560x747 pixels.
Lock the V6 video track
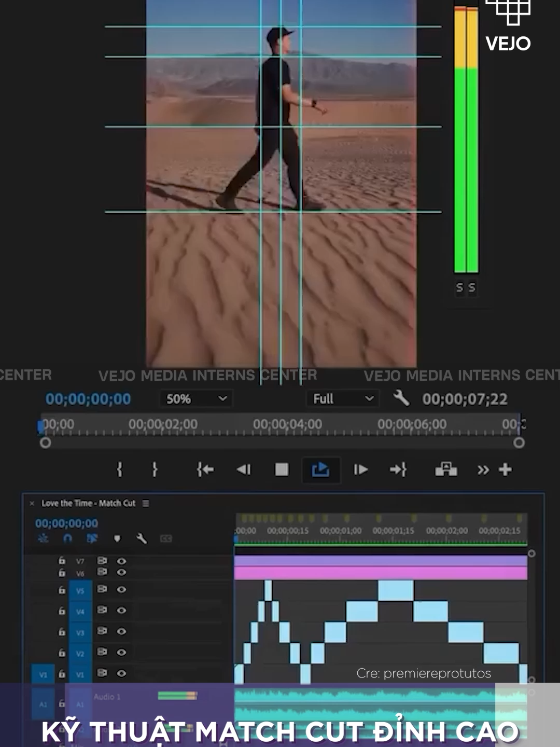(x=63, y=573)
